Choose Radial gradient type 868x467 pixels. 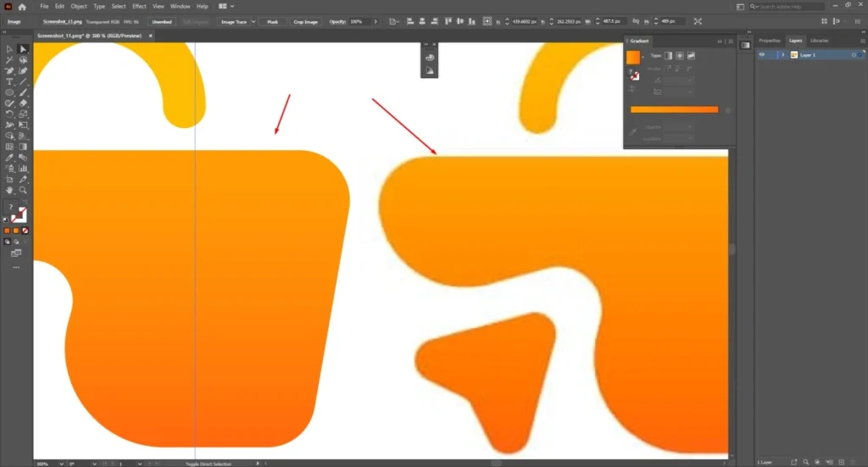(x=680, y=56)
